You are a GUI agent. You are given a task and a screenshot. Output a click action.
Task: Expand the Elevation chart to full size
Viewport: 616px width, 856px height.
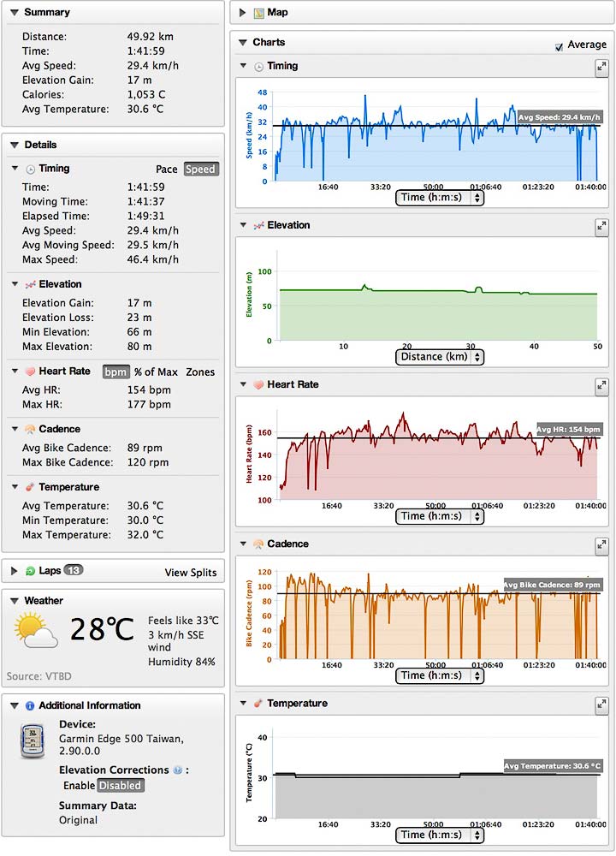click(601, 227)
